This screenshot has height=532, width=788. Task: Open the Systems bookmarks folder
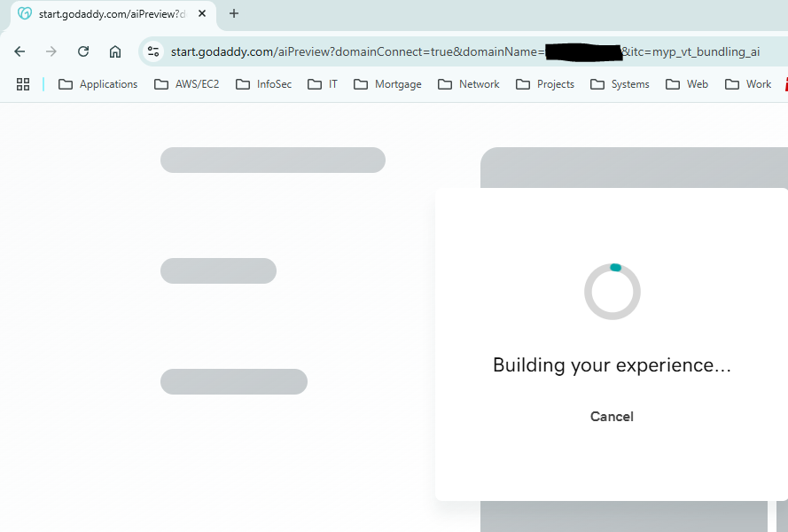pos(620,84)
